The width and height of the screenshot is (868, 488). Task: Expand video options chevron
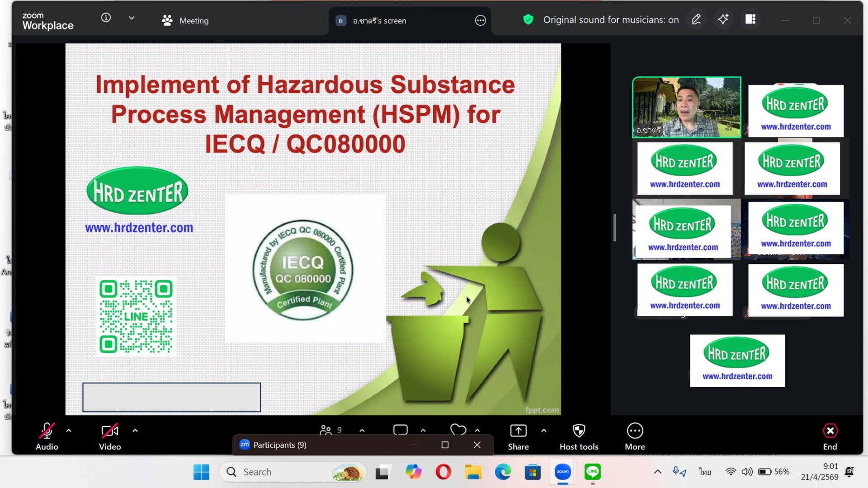click(x=135, y=431)
